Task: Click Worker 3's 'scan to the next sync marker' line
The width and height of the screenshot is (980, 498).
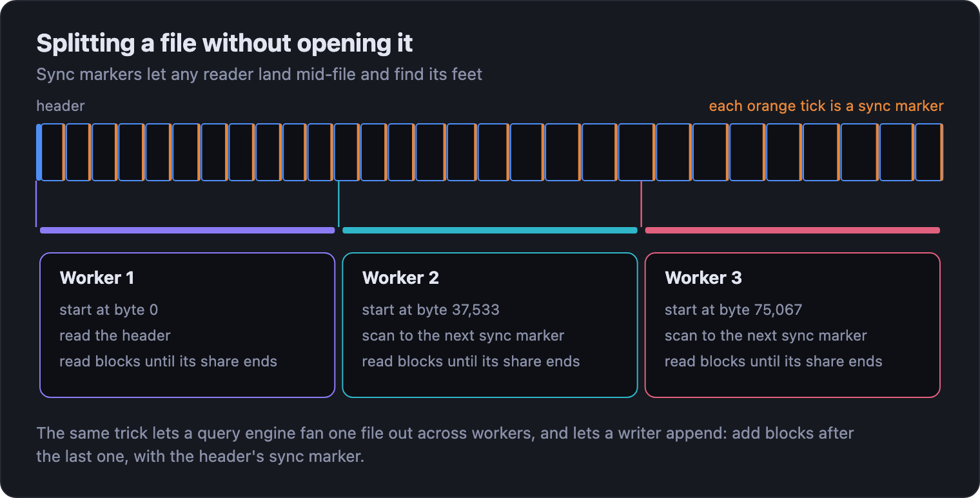Action: (x=765, y=335)
